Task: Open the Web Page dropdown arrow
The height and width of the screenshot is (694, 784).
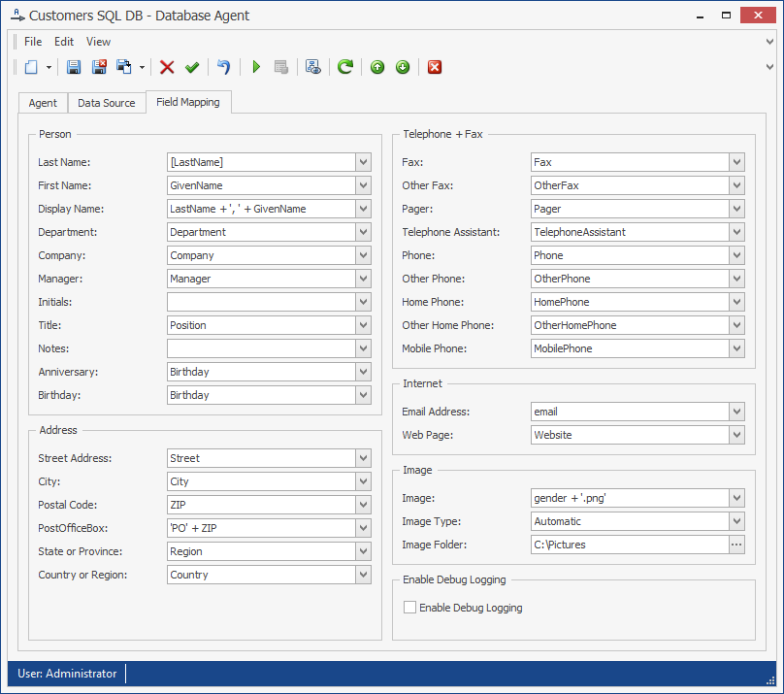Action: (x=736, y=435)
